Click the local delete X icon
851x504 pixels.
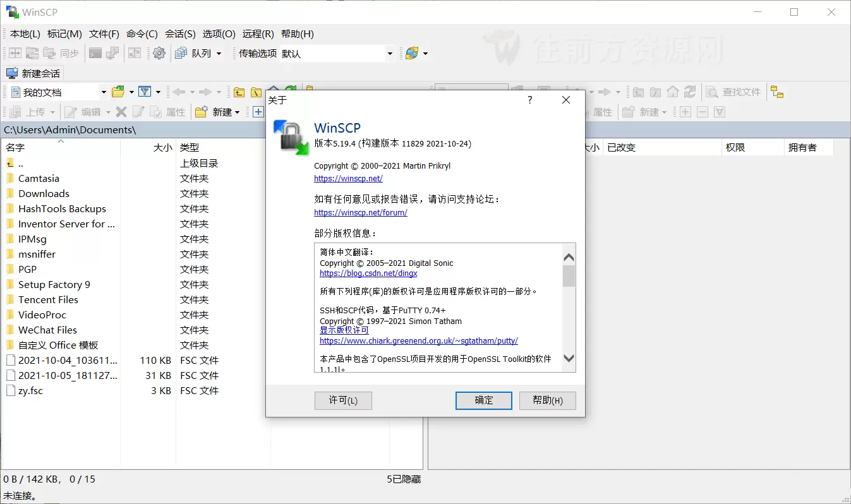121,112
